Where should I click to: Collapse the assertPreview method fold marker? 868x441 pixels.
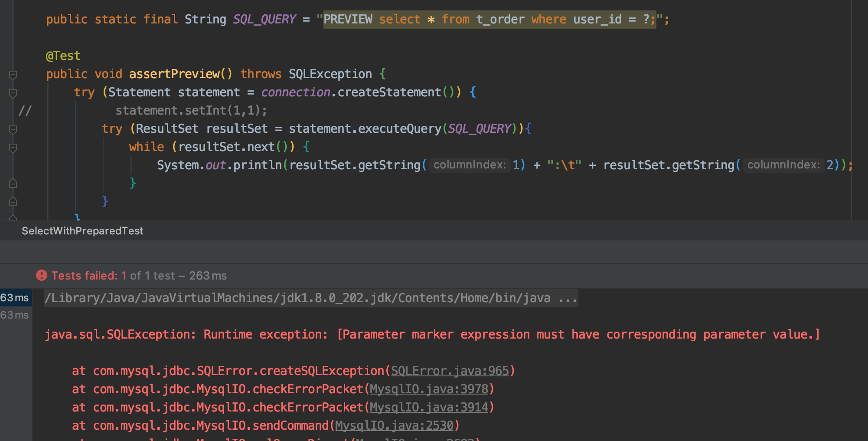pos(13,75)
